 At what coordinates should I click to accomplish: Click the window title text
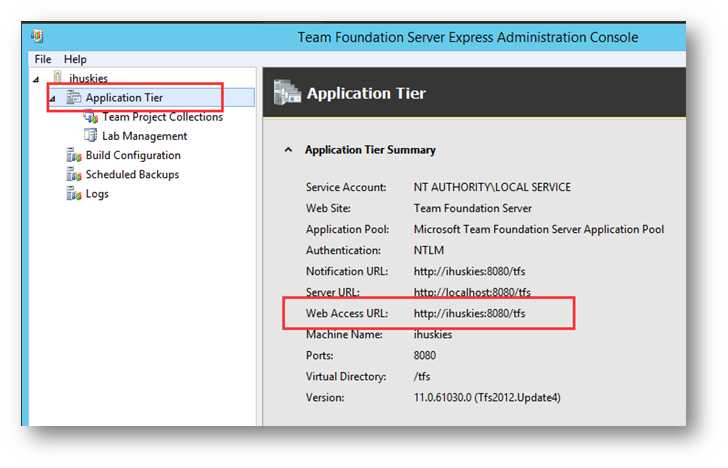click(468, 37)
